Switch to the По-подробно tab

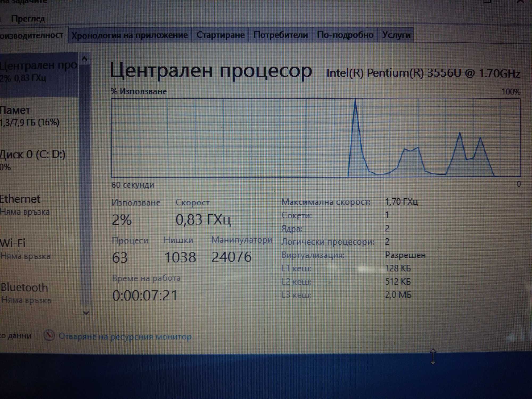coord(345,35)
